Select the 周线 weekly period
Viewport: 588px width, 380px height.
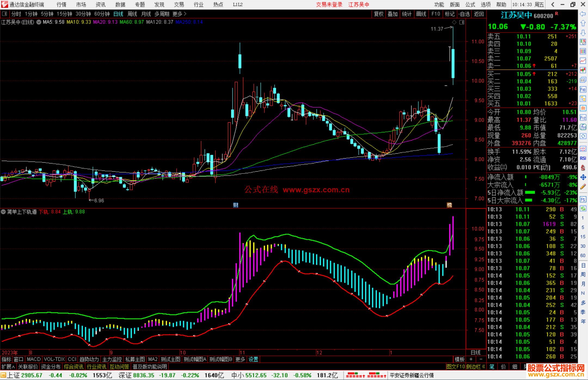click(132, 14)
